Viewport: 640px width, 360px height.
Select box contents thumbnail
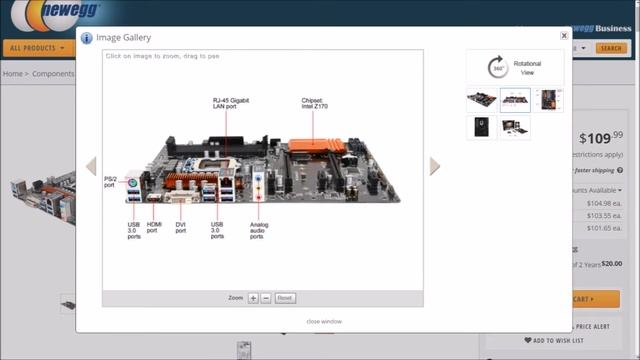pyautogui.click(x=515, y=128)
